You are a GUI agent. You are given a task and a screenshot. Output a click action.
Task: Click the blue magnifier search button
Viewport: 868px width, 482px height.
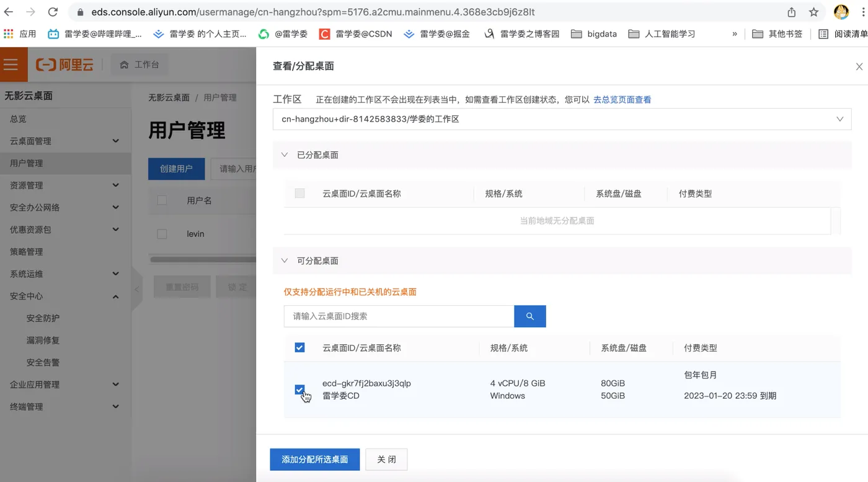click(x=530, y=316)
